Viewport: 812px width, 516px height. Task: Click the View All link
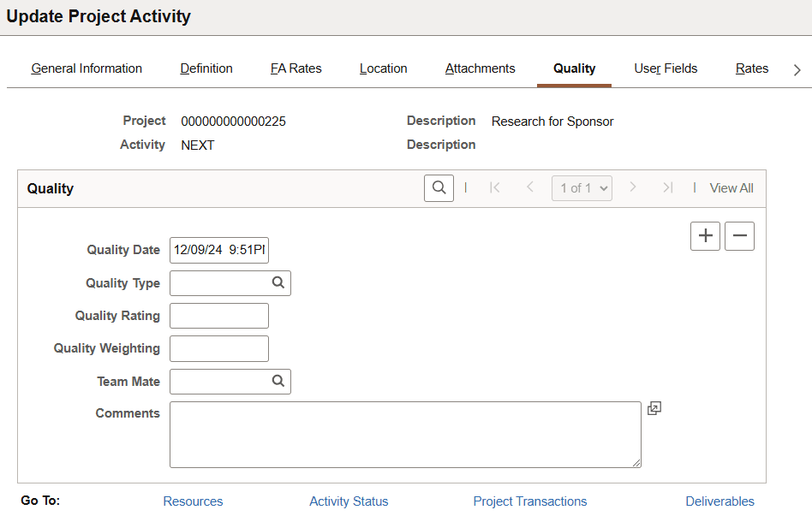coord(731,187)
